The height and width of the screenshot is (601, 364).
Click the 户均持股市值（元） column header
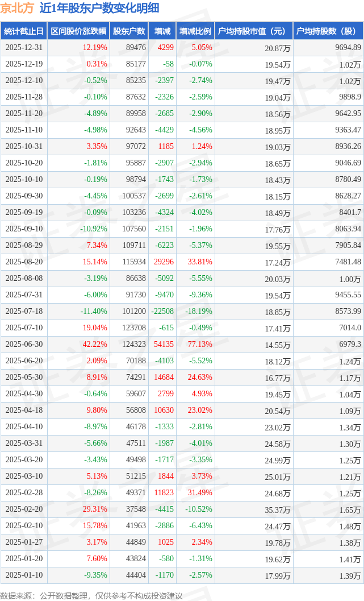pos(253,31)
